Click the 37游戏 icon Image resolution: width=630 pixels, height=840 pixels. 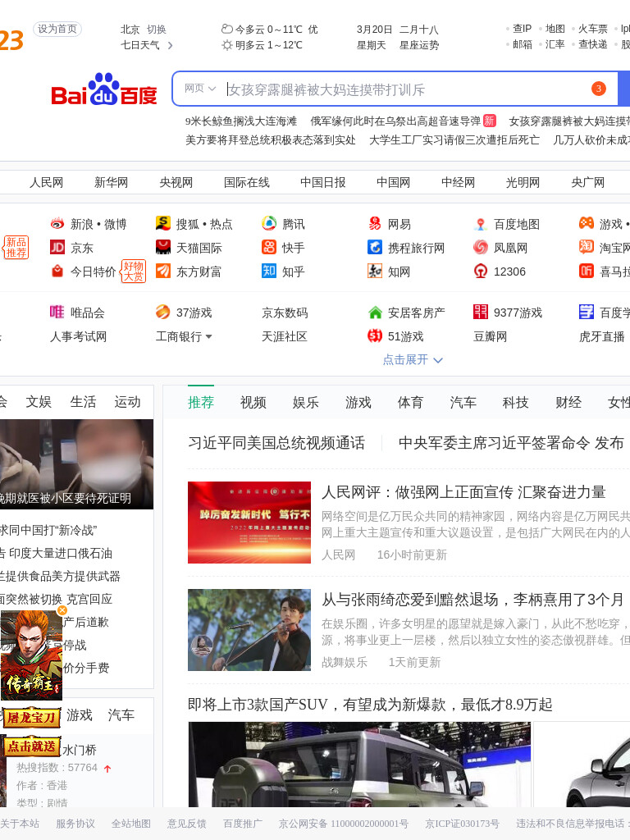click(x=163, y=312)
